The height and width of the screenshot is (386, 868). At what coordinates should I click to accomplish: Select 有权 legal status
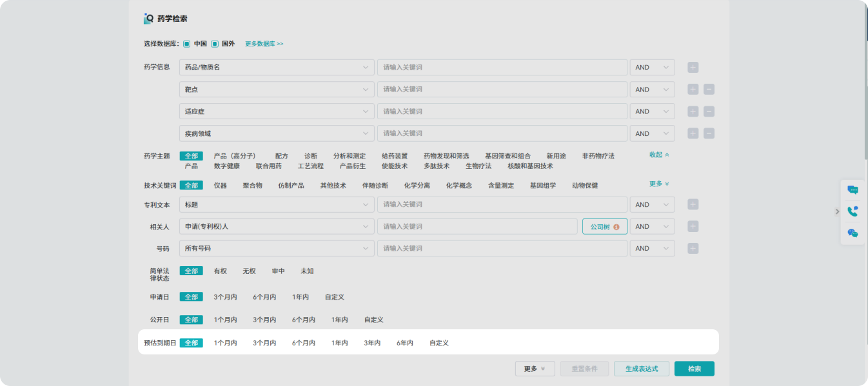coord(221,271)
